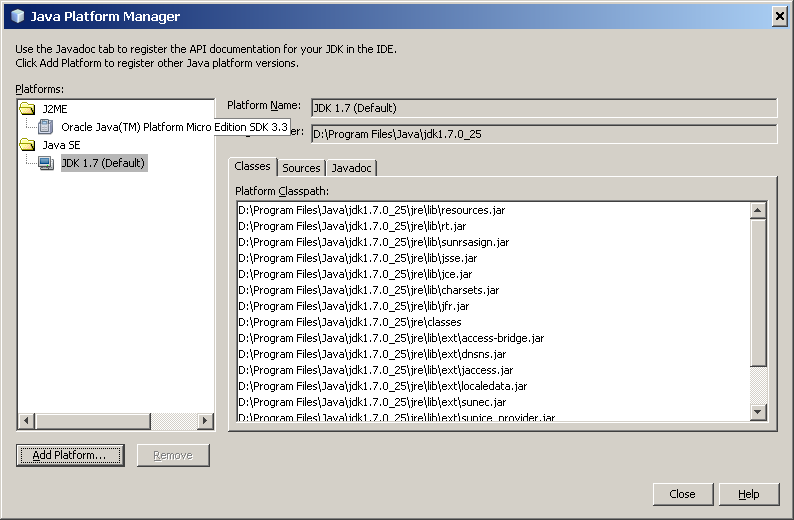Click the classpath vertical scrollbar thumb
Image resolution: width=794 pixels, height=520 pixels.
[758, 292]
